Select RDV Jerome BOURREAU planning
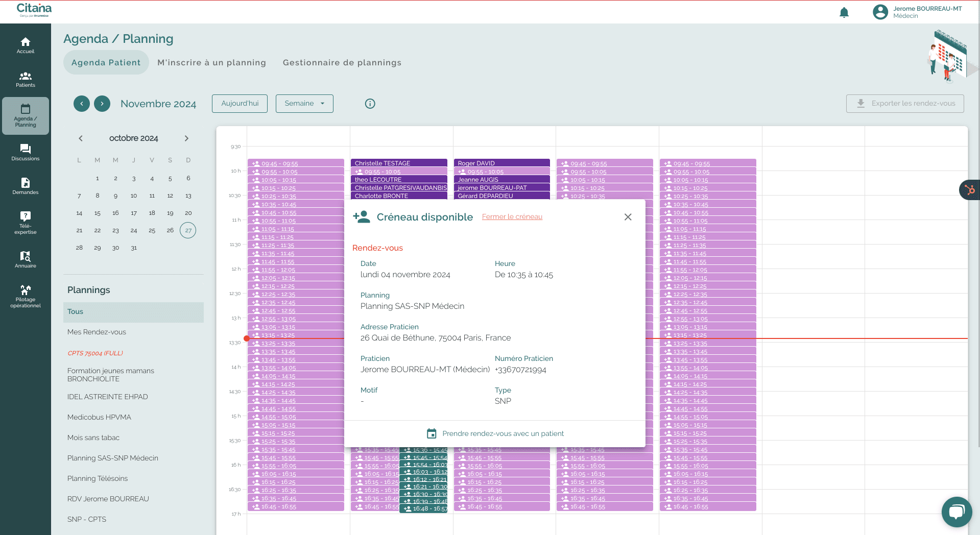 click(133, 499)
